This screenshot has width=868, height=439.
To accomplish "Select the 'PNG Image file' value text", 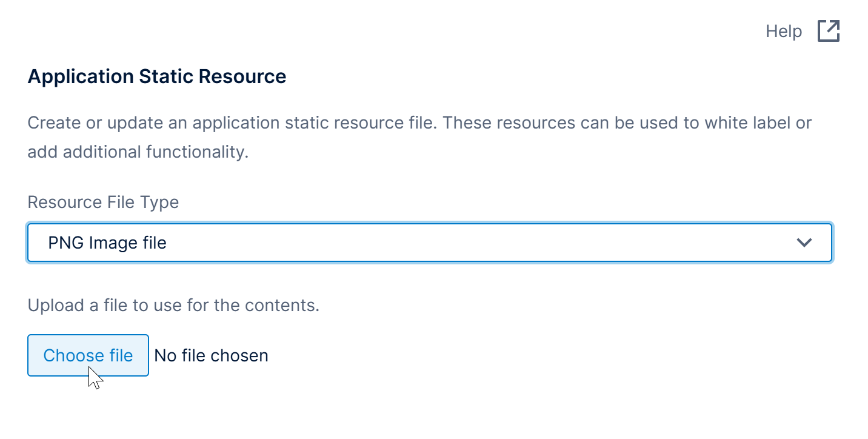I will click(x=107, y=243).
